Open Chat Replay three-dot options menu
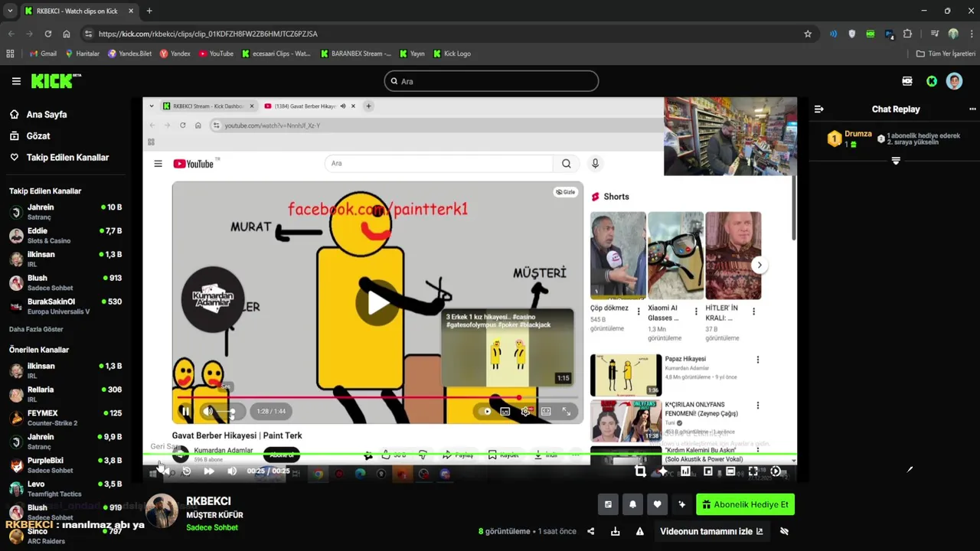This screenshot has height=551, width=980. point(972,109)
